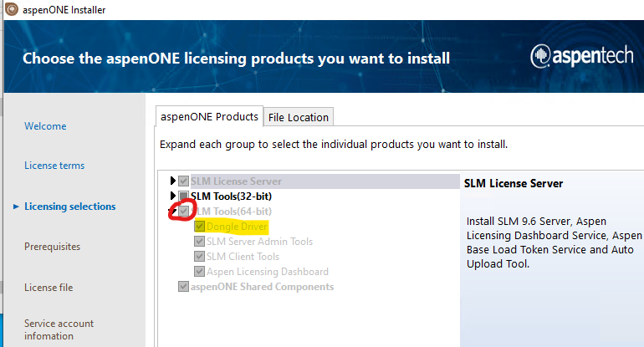Viewport: 644px width, 347px height.
Task: Toggle Aspen Licensing Dashboard checkbox
Action: tap(199, 271)
